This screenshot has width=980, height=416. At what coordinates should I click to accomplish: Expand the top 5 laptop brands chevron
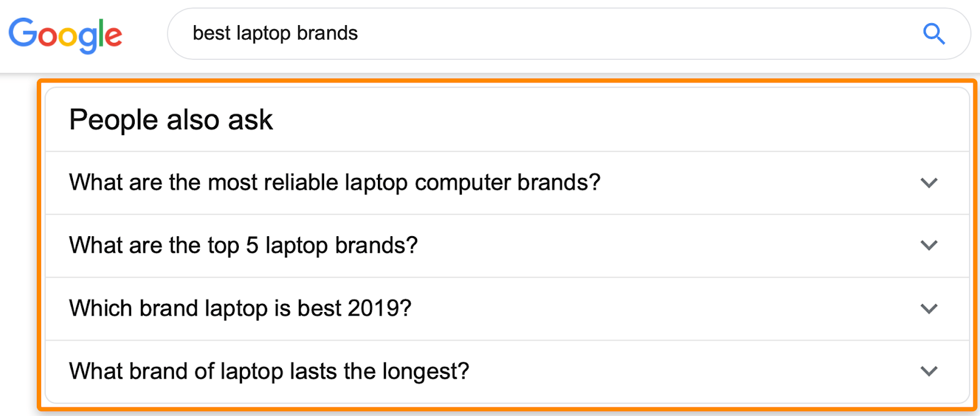tap(929, 245)
